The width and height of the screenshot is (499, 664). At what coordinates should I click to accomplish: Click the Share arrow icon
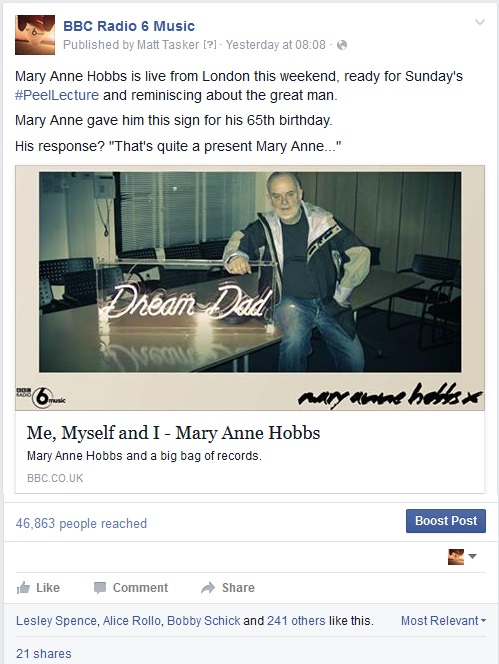[x=208, y=588]
